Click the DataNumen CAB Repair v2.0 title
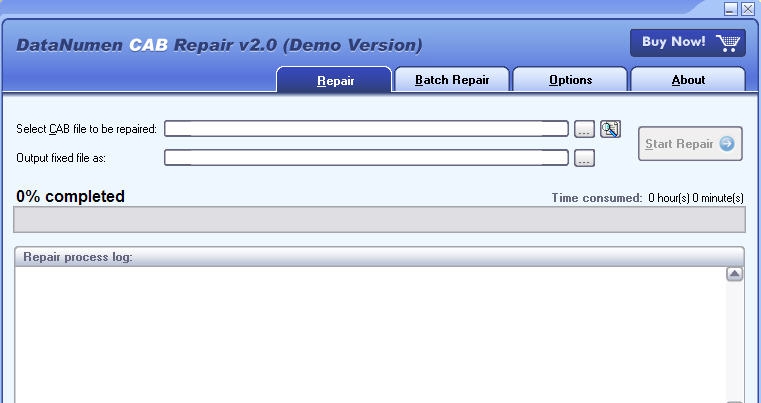Viewport: 761px width, 403px height. point(219,45)
